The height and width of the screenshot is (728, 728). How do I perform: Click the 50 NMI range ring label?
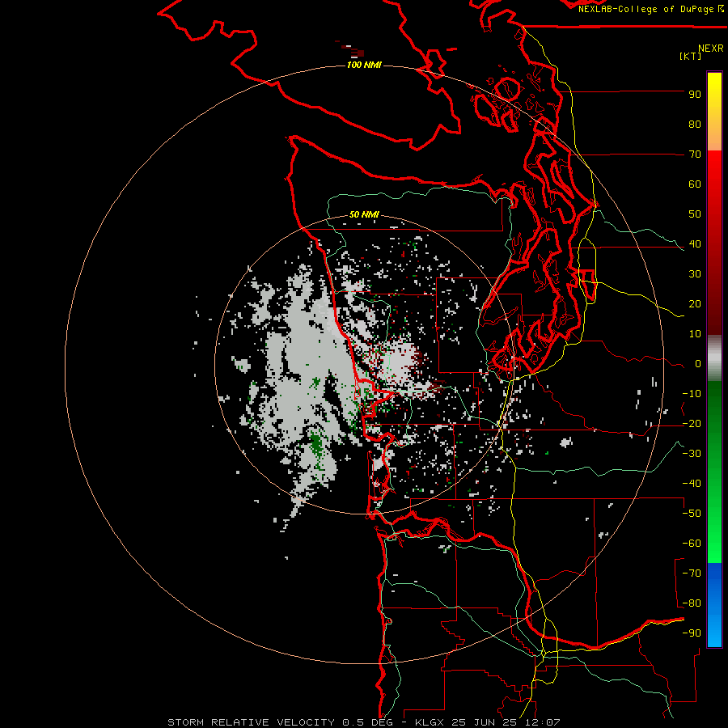click(x=364, y=214)
